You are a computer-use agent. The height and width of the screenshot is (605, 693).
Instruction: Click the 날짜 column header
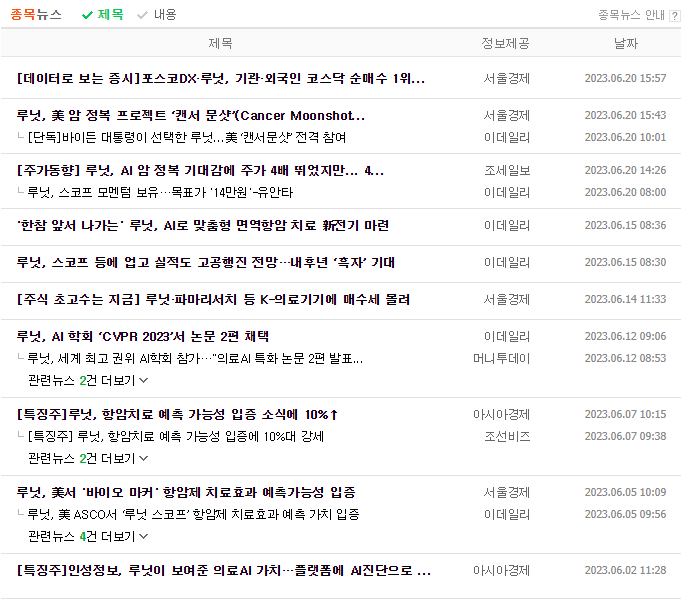coord(626,43)
